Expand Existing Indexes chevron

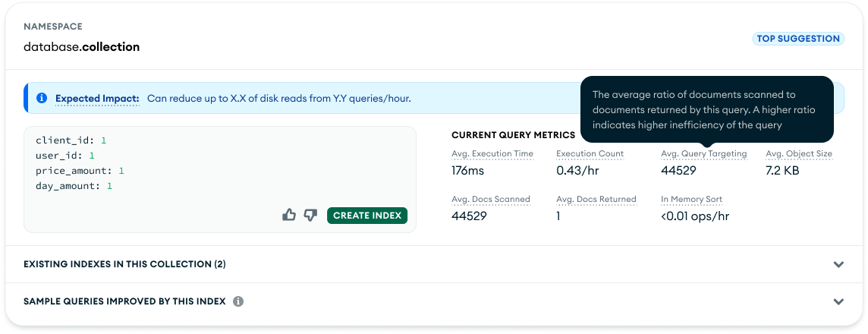[x=838, y=265]
